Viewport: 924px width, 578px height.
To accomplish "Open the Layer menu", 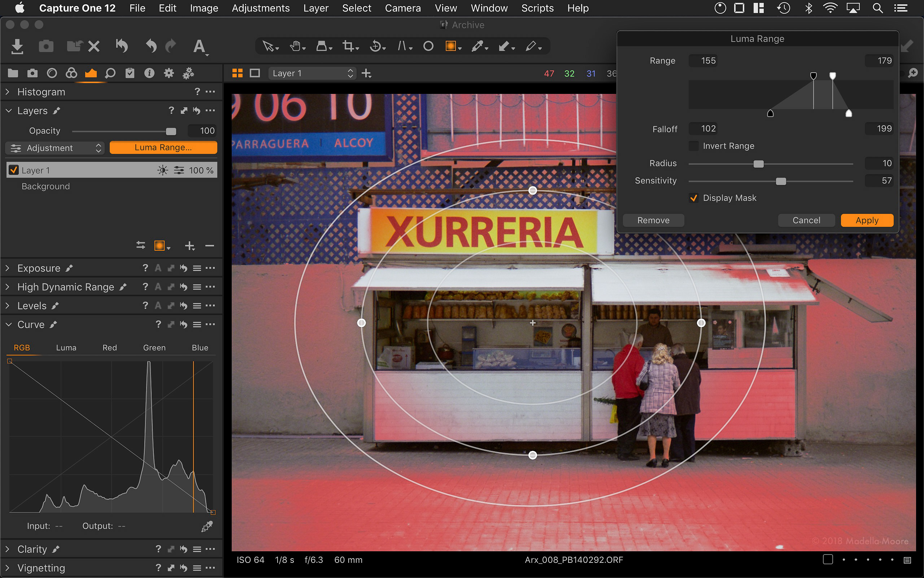I will pos(316,8).
